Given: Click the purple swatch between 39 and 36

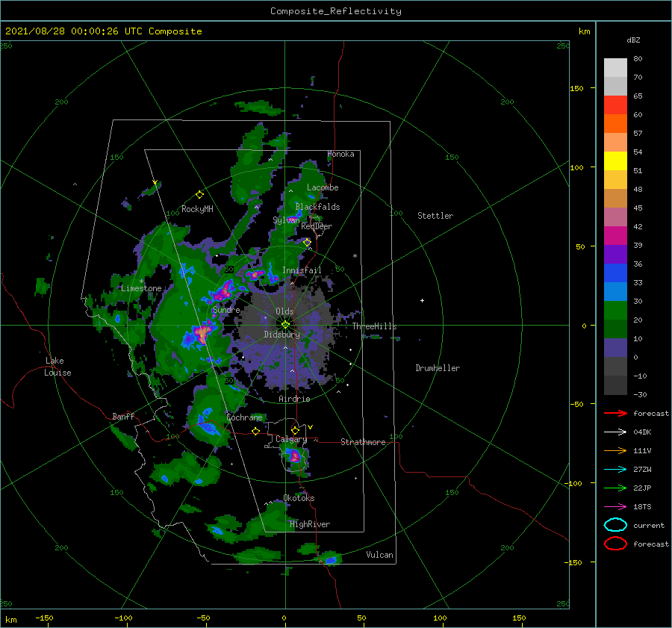Looking at the screenshot, I should [615, 254].
